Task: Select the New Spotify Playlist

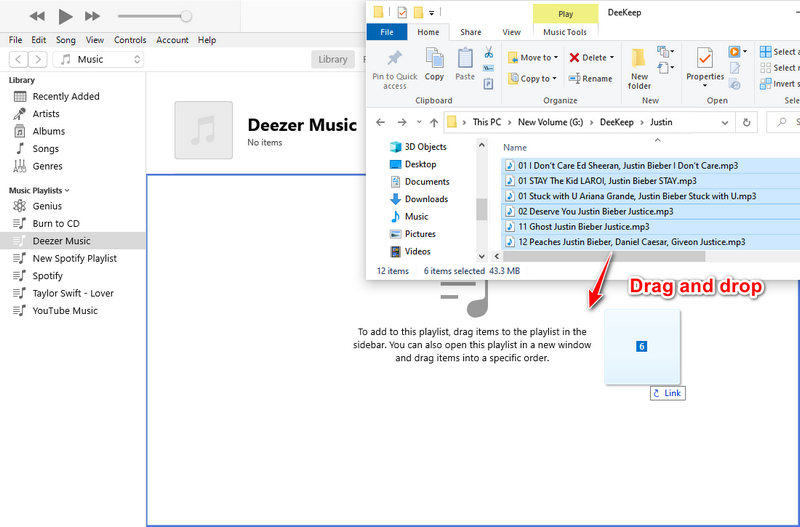Action: 74,258
